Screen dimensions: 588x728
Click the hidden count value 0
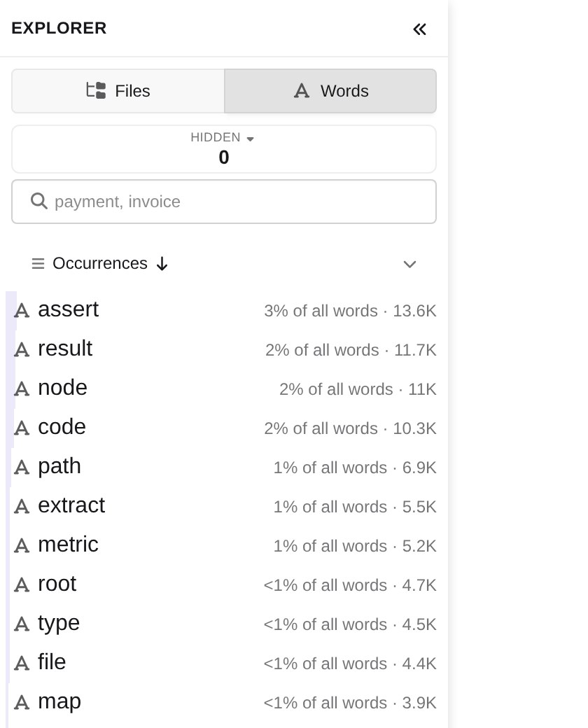(224, 157)
